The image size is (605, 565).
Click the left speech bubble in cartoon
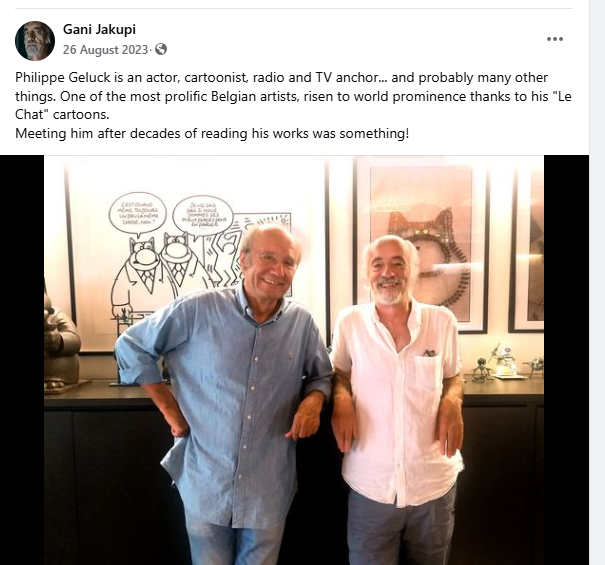pyautogui.click(x=138, y=213)
